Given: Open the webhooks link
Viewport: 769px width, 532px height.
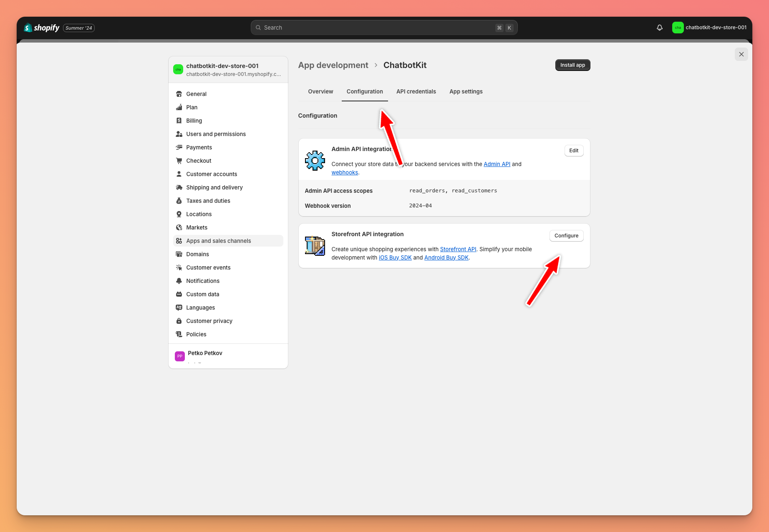Looking at the screenshot, I should point(345,172).
